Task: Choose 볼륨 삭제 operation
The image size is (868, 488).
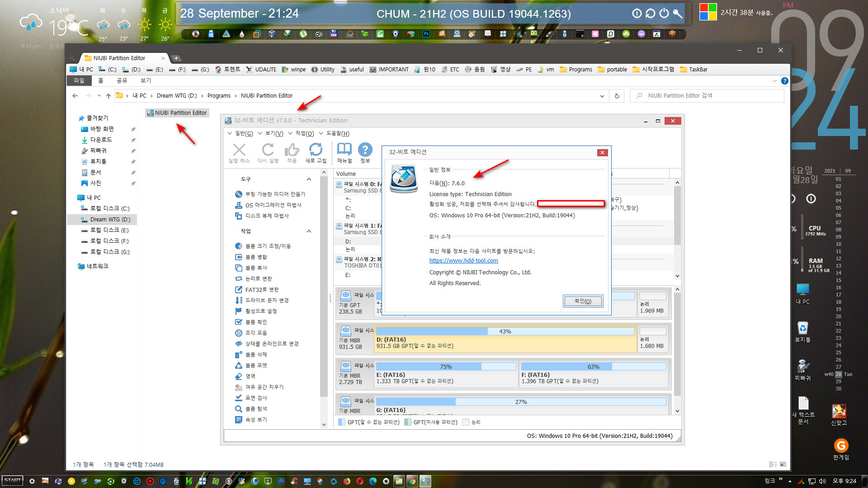Action: (x=251, y=355)
